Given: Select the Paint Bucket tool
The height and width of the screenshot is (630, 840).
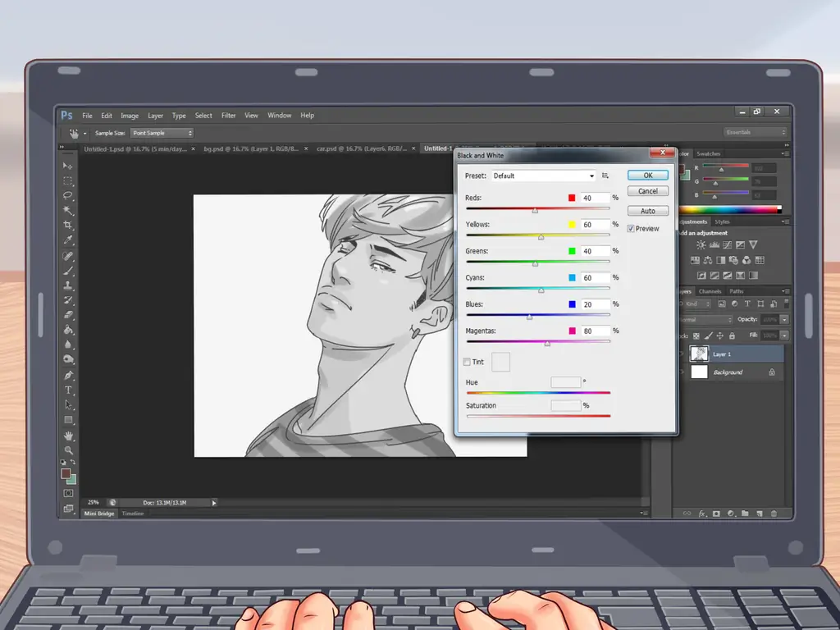Looking at the screenshot, I should (x=68, y=330).
